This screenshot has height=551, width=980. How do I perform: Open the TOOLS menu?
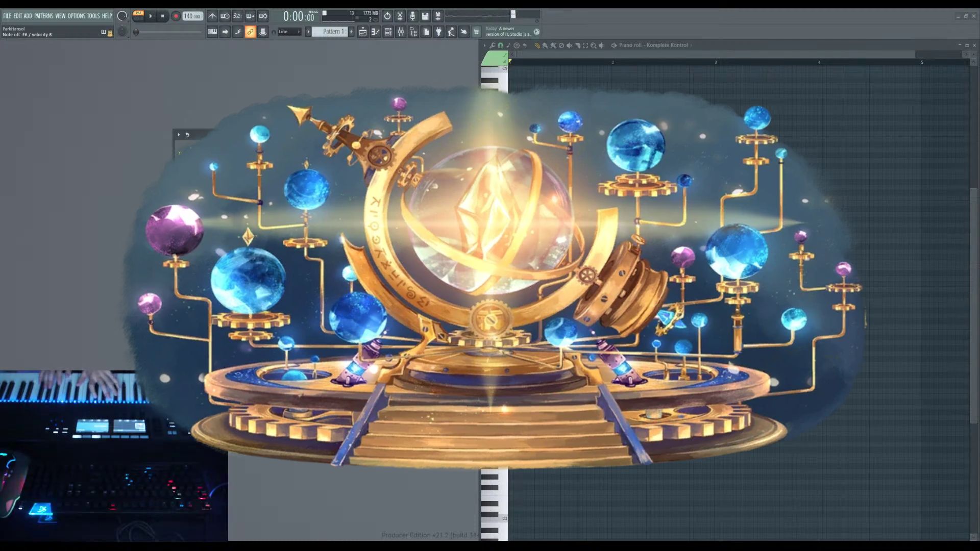pos(93,16)
